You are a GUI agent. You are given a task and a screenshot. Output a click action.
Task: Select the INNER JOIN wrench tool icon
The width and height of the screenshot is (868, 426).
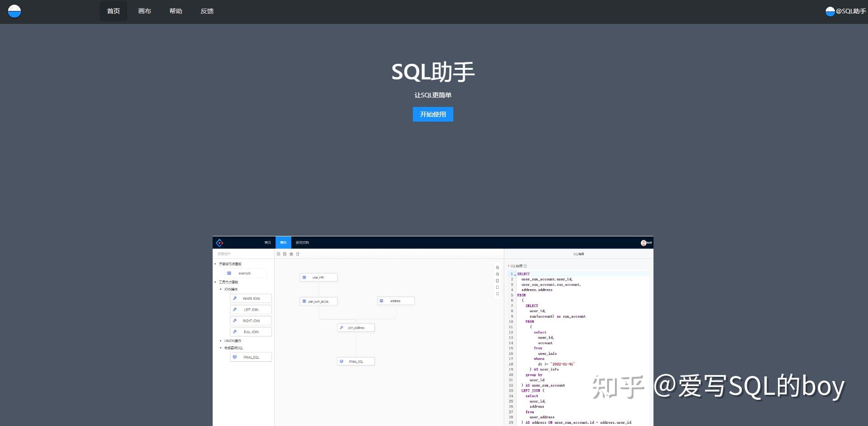[x=235, y=298]
